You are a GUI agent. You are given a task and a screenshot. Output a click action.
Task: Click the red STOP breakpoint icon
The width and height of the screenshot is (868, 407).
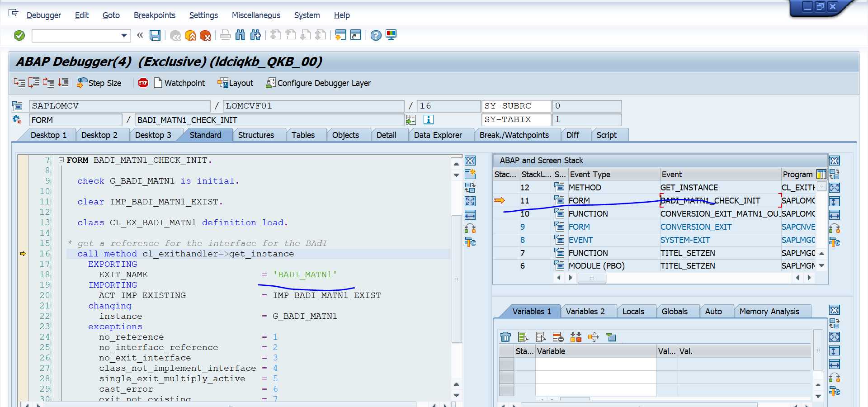[143, 83]
